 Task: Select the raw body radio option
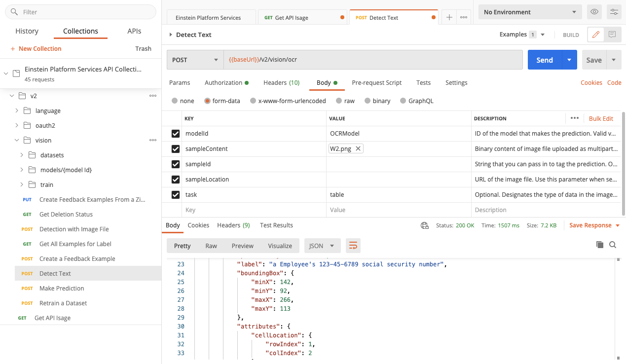click(338, 101)
